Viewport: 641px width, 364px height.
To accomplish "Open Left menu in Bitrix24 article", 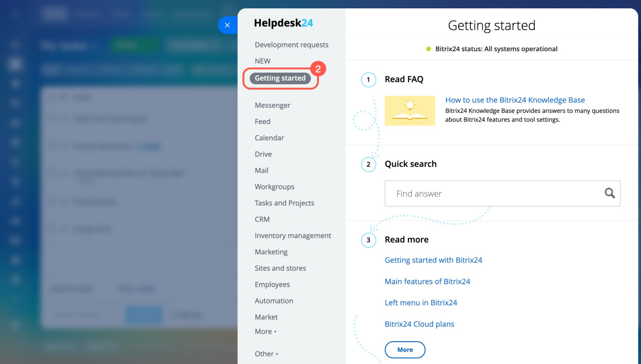I will point(421,303).
